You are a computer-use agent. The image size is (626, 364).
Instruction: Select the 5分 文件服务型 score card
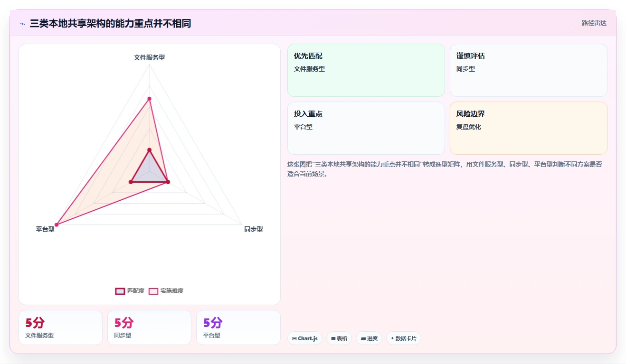60,327
